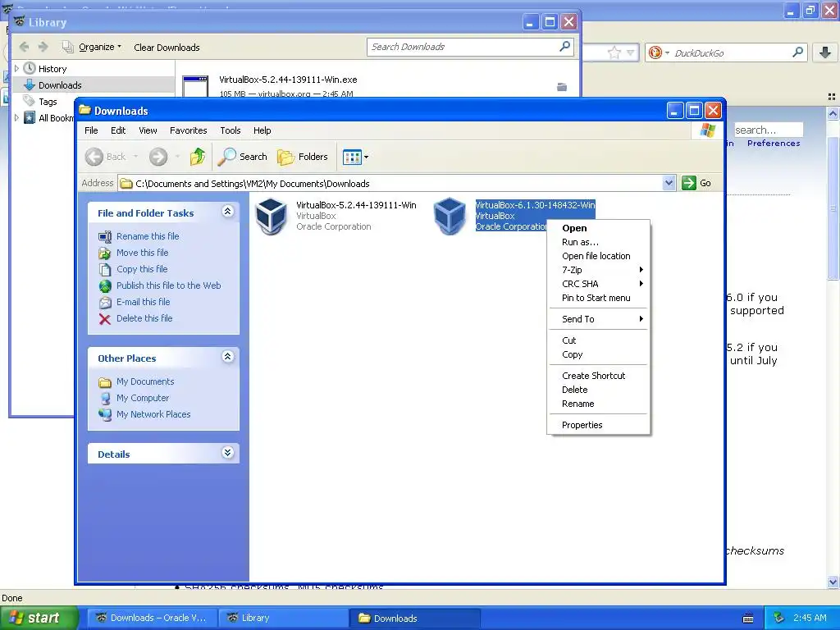840x630 pixels.
Task: Toggle the Folders pane button
Action: [303, 157]
